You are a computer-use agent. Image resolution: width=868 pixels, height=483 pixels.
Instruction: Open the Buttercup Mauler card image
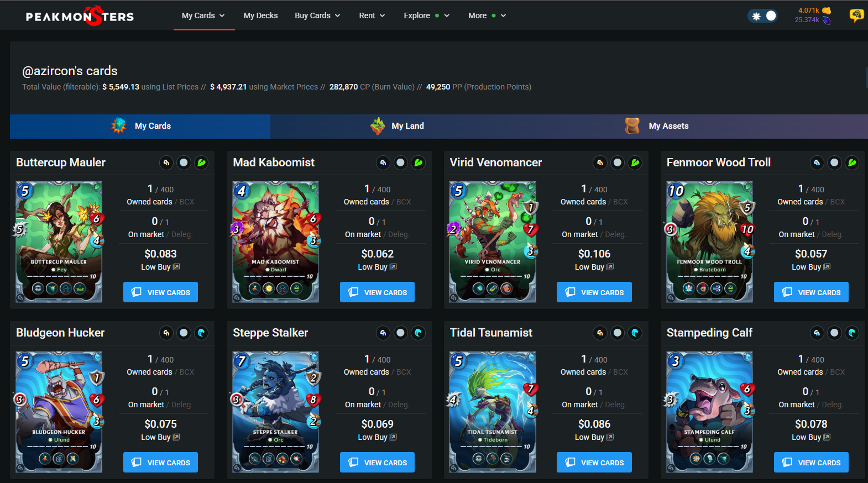point(59,242)
